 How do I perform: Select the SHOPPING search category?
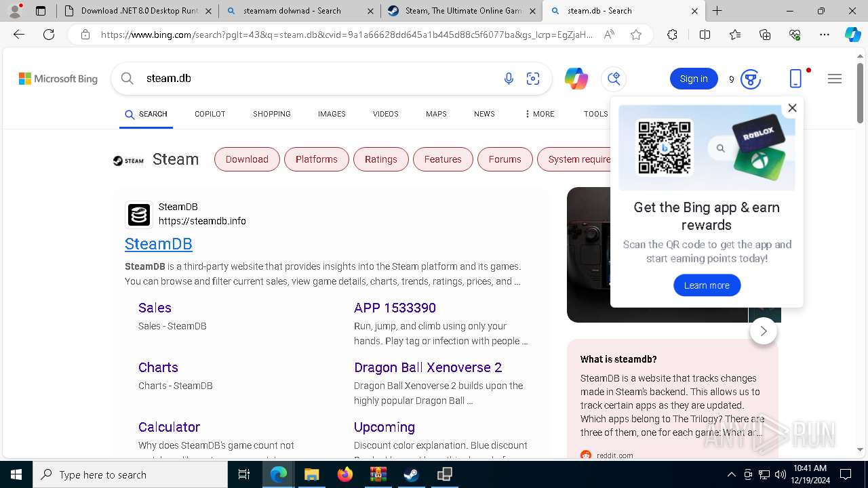coord(271,114)
